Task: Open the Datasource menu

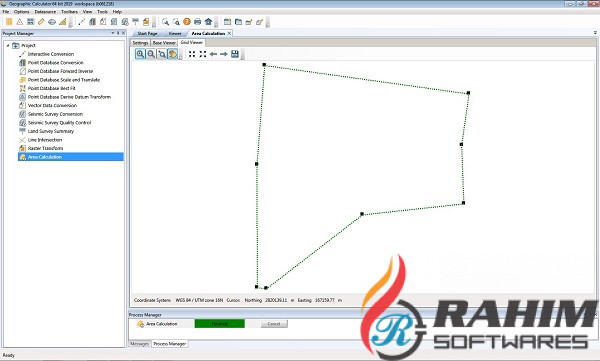Action: click(x=45, y=12)
